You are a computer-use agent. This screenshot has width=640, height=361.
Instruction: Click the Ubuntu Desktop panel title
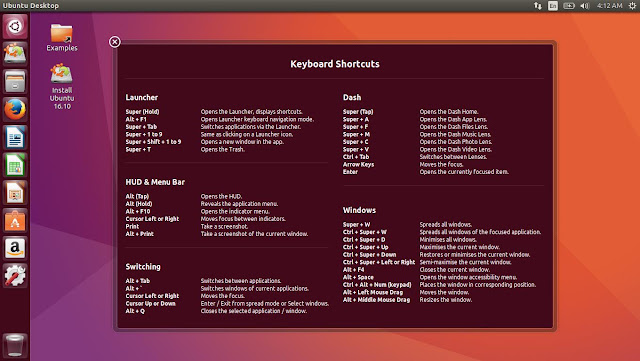[x=31, y=6]
